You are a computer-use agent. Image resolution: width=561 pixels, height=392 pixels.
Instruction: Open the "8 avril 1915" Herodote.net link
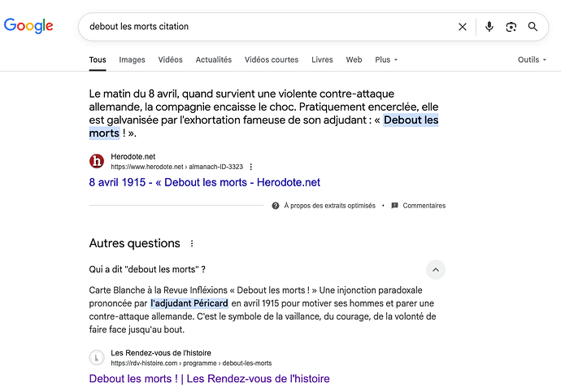204,182
